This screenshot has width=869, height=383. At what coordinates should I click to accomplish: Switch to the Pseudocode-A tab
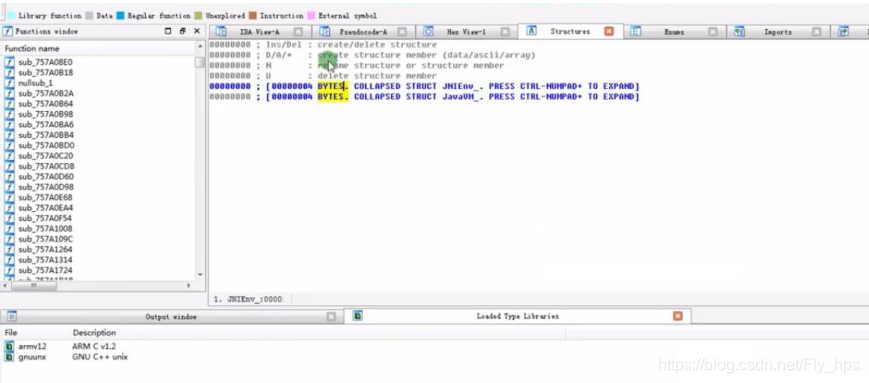point(363,32)
